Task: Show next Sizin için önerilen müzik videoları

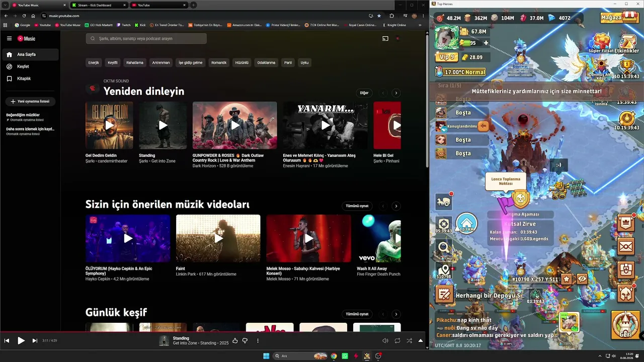Action: tap(396, 206)
